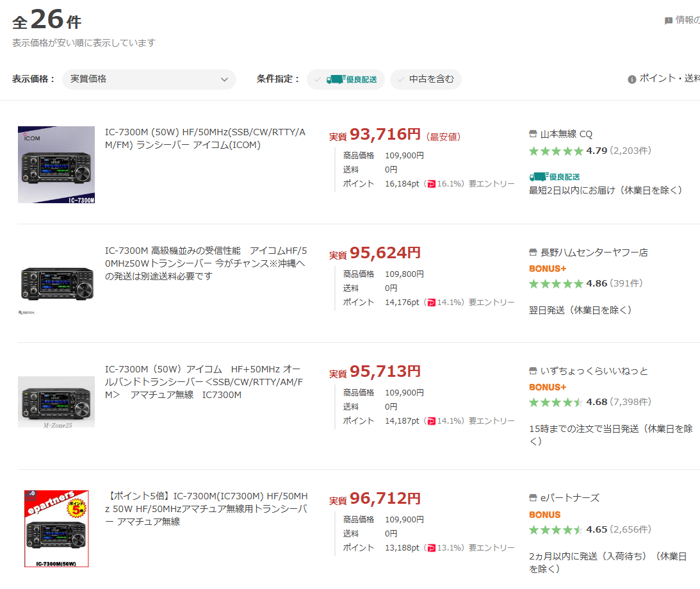
Task: Click the report flag icon near 情報の
Action: point(669,21)
